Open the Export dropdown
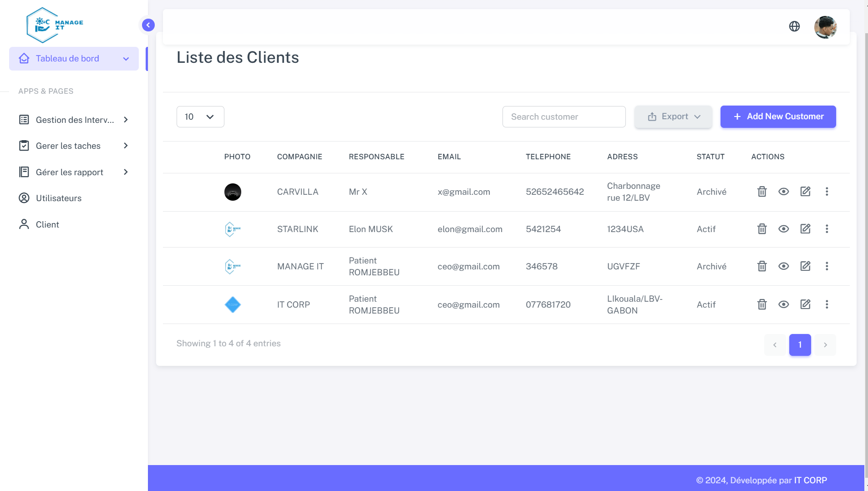The image size is (868, 491). 673,117
